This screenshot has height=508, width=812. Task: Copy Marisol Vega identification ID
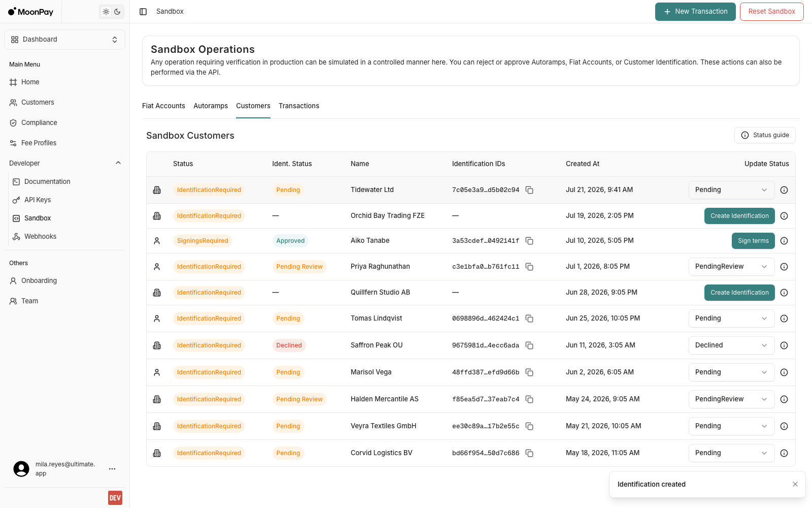[x=529, y=372]
